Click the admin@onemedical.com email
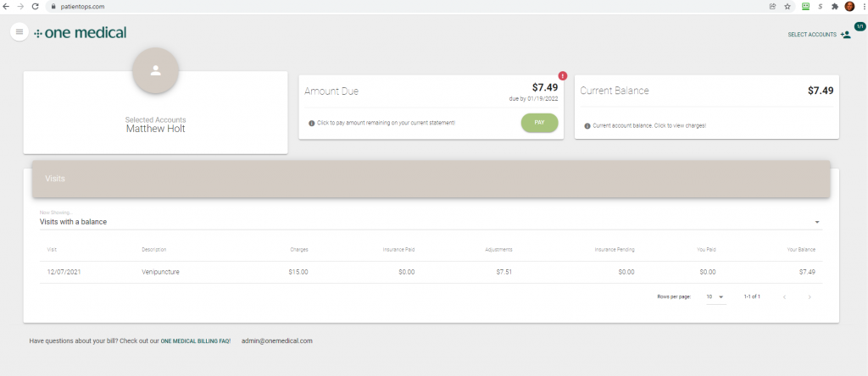Screen dimensions: 868x376 click(x=277, y=341)
